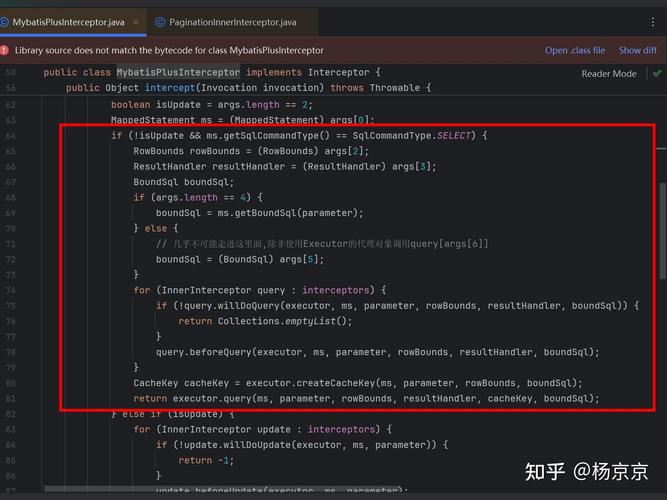Click the emptyList method call on line 76
This screenshot has height=500, width=667.
[x=314, y=321]
